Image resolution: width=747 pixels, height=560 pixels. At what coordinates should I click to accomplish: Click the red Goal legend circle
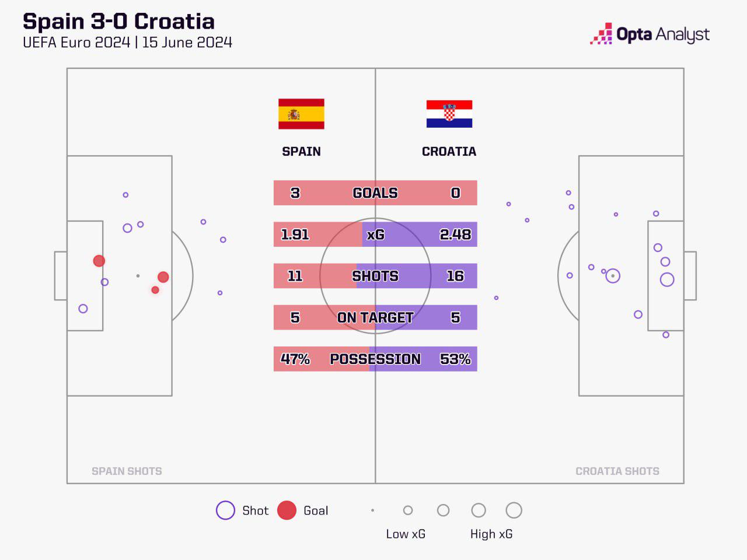tap(287, 510)
